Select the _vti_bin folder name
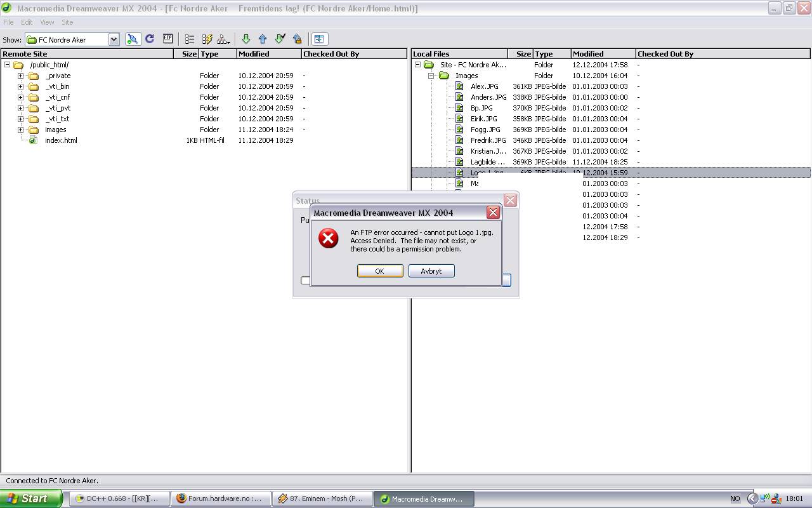 tap(57, 86)
